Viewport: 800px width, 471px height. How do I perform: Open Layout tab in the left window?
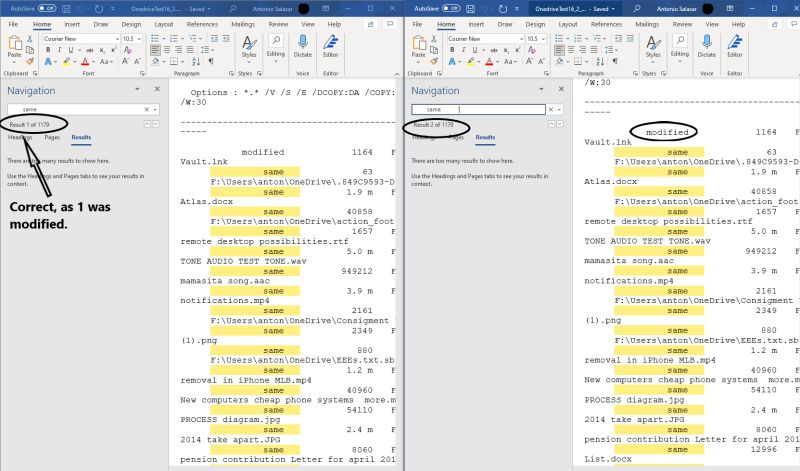click(164, 24)
